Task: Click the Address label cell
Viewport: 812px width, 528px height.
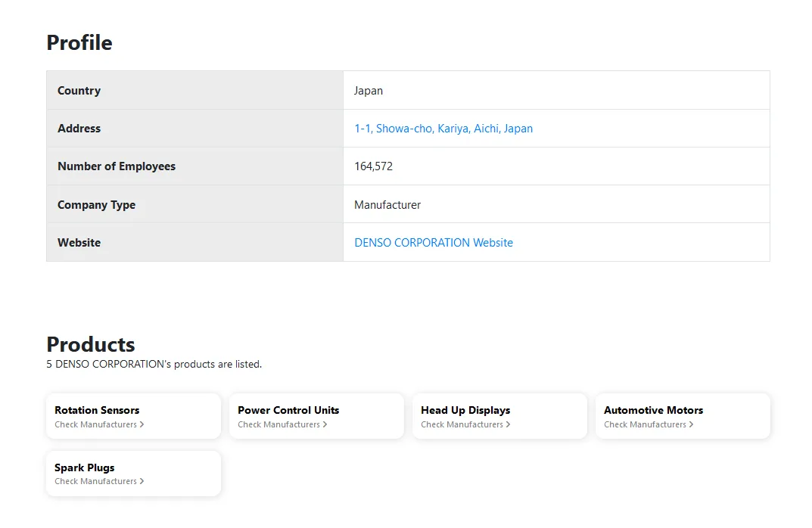Action: coord(194,129)
